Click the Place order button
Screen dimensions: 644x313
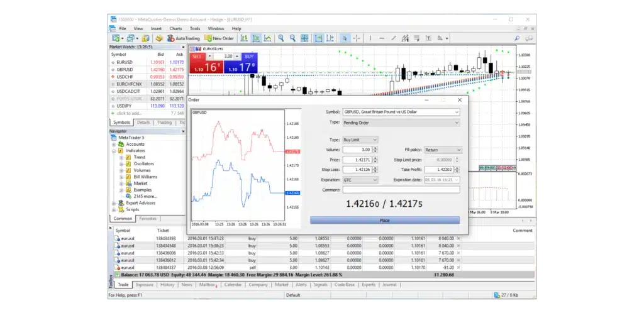[x=384, y=221]
